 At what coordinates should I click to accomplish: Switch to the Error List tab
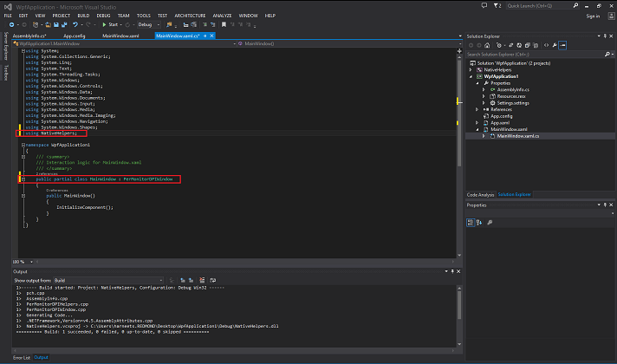click(22, 357)
